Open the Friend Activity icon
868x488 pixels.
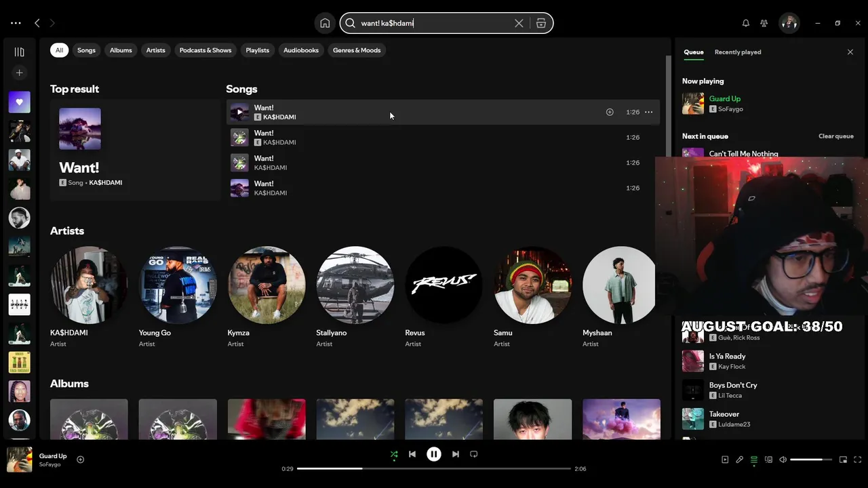764,23
